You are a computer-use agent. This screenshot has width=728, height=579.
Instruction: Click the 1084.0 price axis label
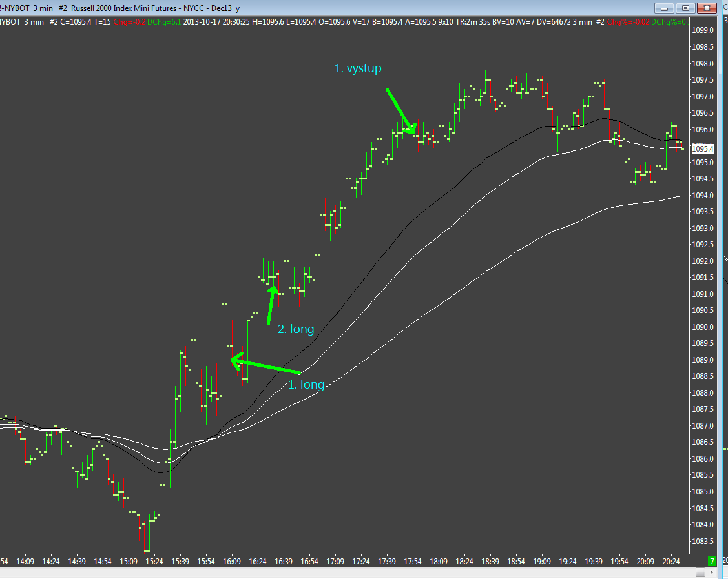coord(702,525)
